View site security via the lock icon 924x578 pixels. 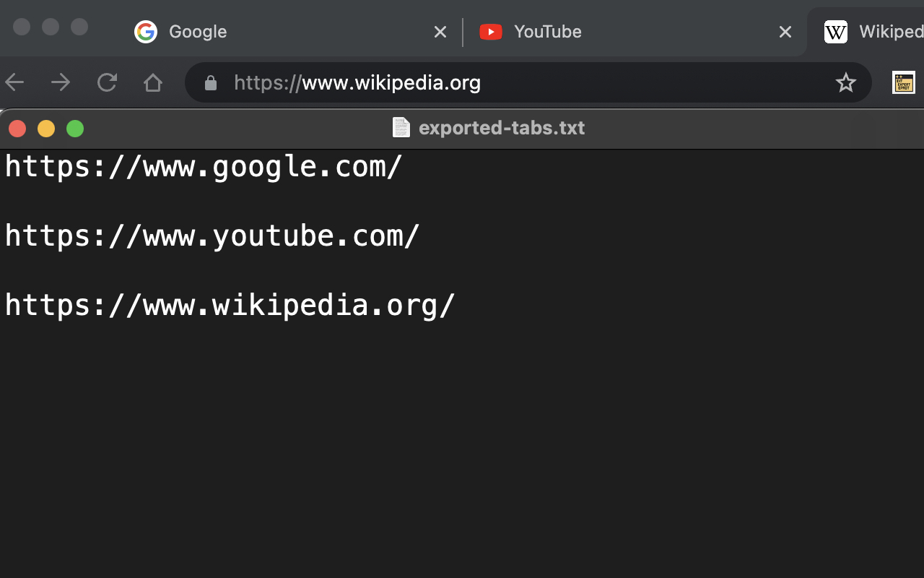pos(210,82)
